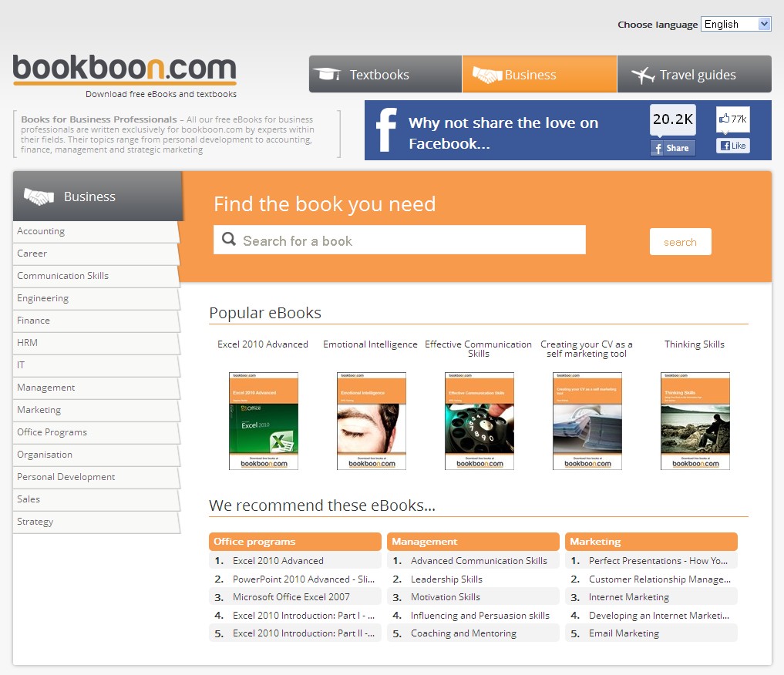Open the Effective Communication Skills book cover
Viewport: 784px width, 675px height.
[479, 421]
